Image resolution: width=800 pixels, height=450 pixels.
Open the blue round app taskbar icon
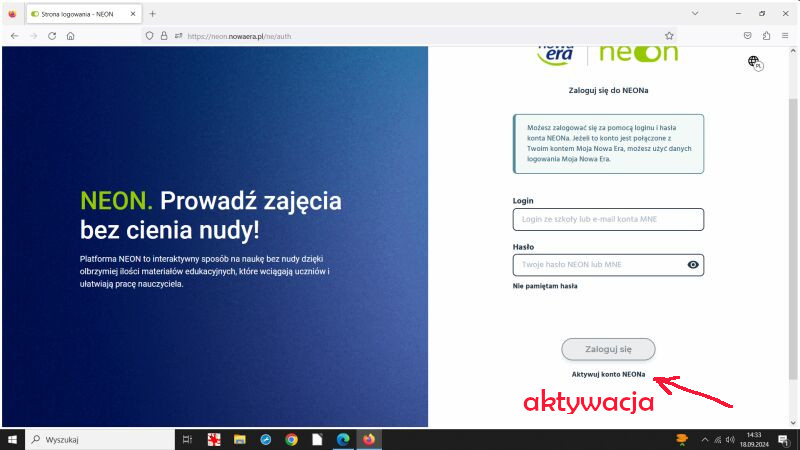(265, 439)
